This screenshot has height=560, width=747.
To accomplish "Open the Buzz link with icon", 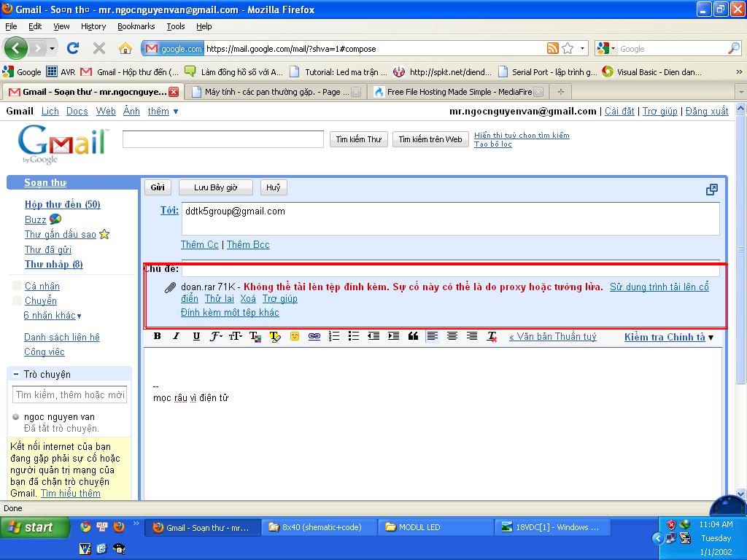I will point(43,219).
